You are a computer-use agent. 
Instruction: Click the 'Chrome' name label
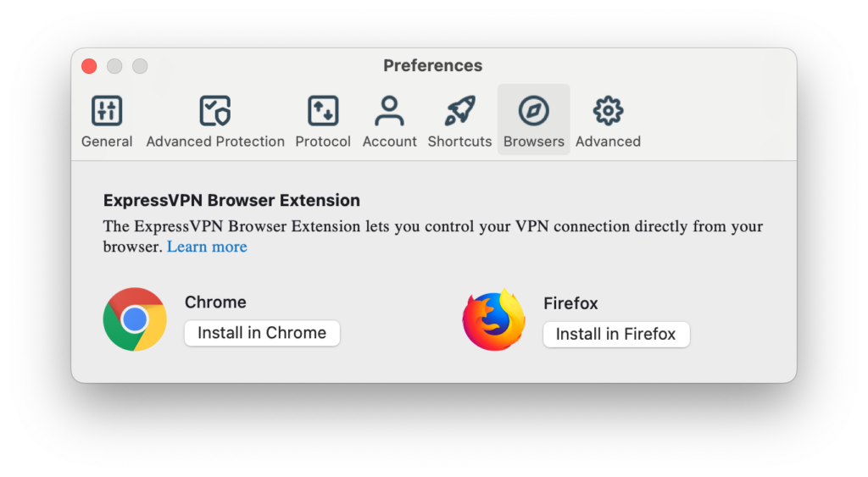click(215, 302)
